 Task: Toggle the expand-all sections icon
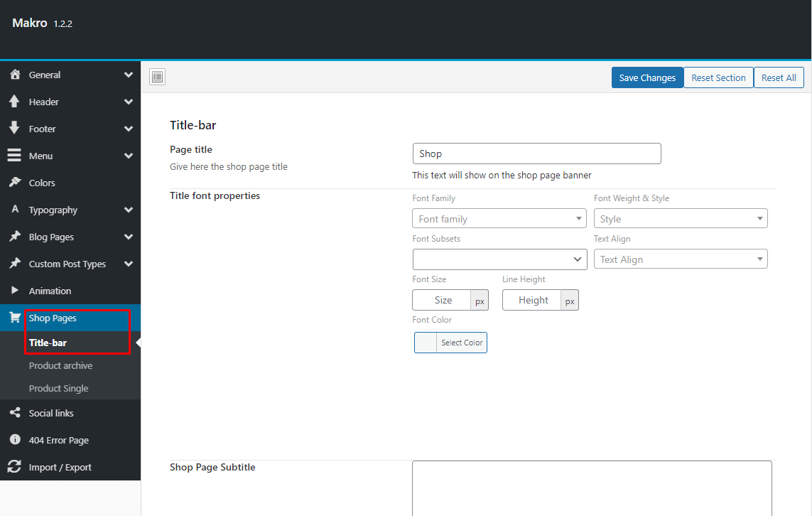(x=158, y=77)
